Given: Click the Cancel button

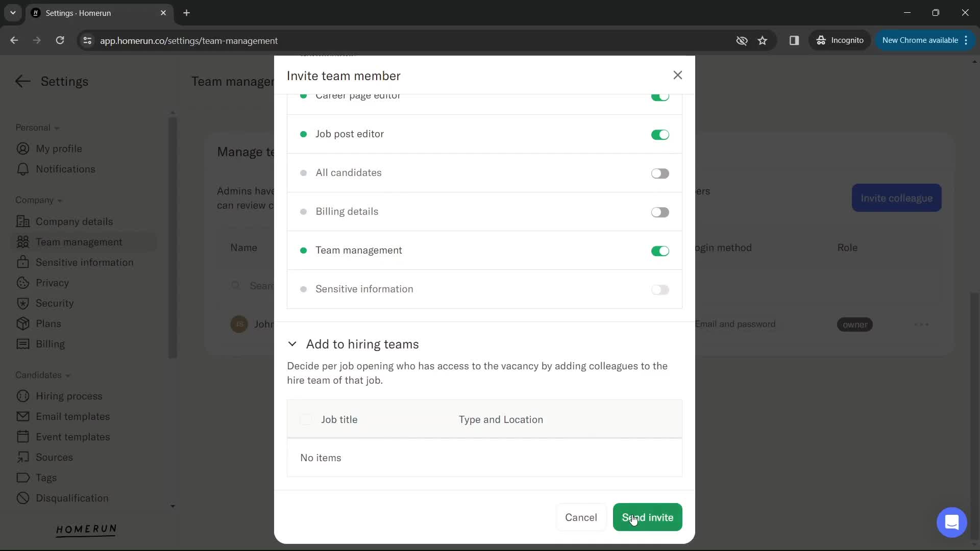Looking at the screenshot, I should click(x=581, y=517).
